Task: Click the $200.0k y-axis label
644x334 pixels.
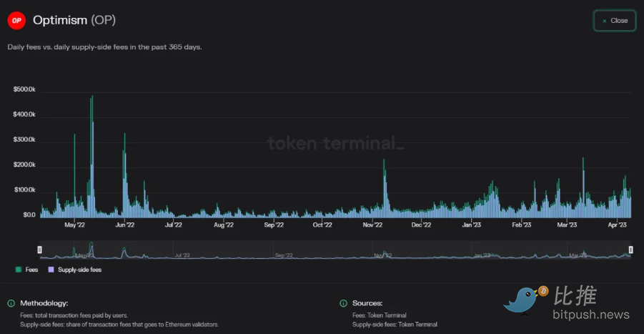Action: [x=24, y=164]
